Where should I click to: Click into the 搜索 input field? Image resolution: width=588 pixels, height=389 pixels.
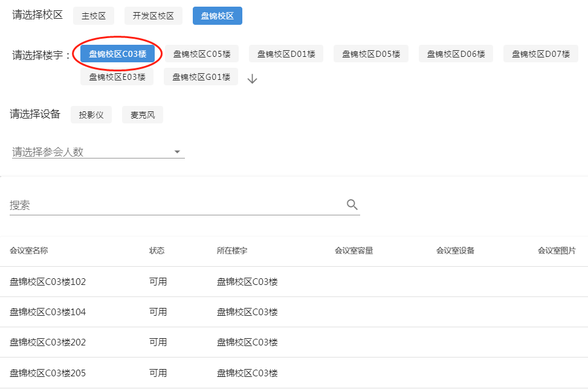(x=175, y=205)
